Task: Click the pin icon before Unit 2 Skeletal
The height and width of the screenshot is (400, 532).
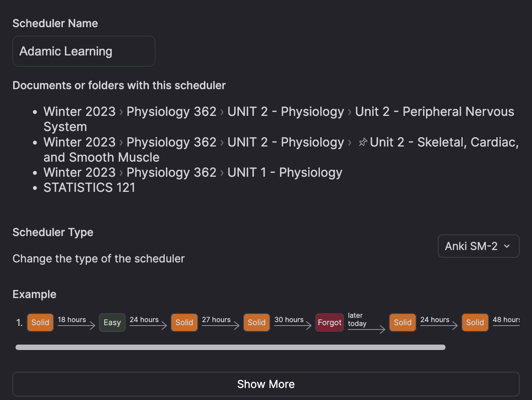Action: coord(363,142)
